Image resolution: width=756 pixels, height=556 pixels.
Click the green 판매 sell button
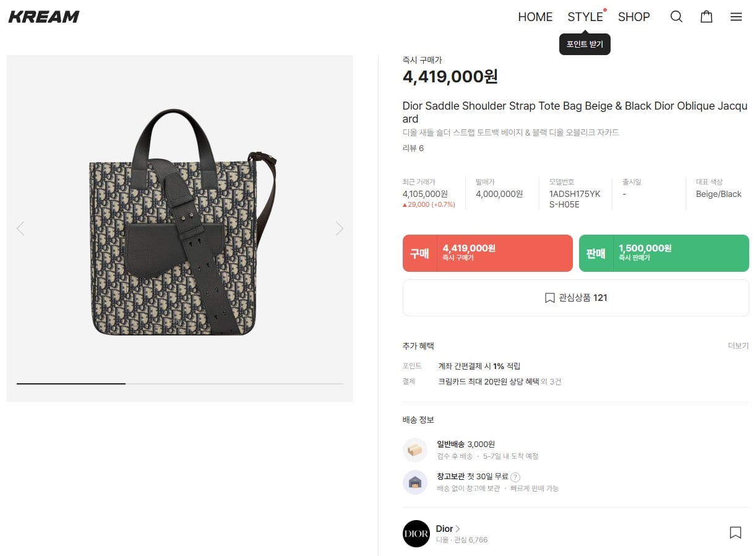click(x=663, y=253)
